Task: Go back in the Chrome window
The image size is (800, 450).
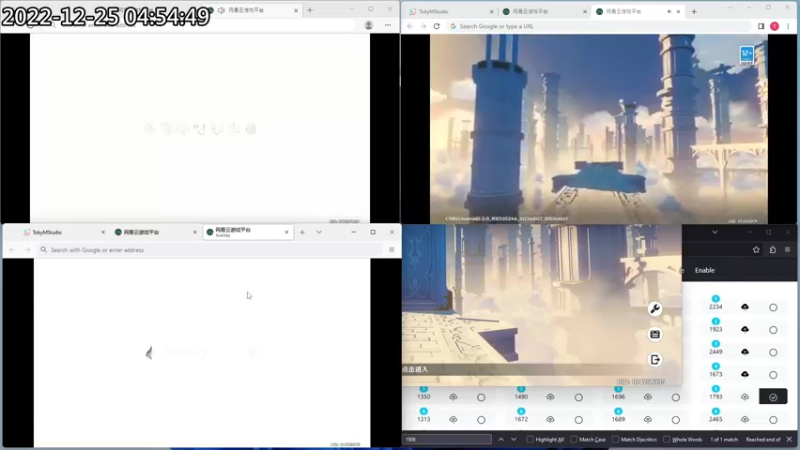Action: pos(410,26)
